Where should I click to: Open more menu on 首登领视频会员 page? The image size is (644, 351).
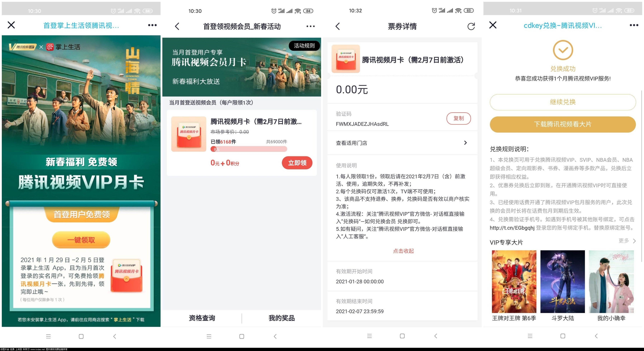[x=311, y=26]
